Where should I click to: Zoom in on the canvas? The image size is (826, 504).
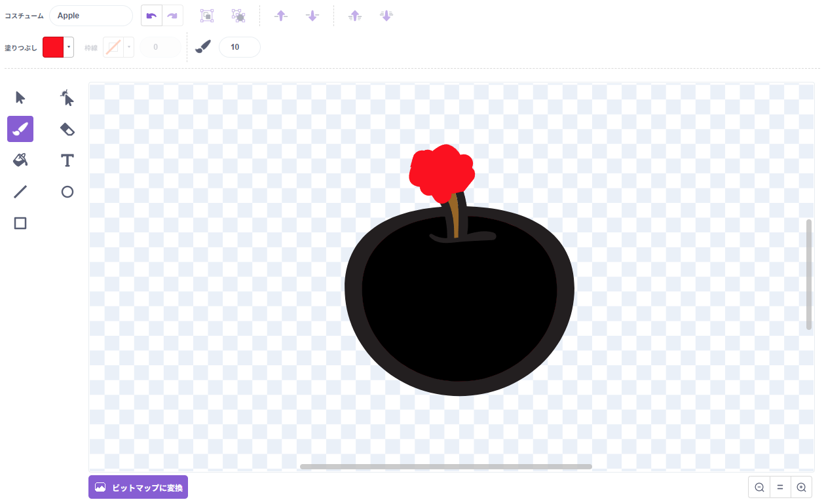click(x=801, y=487)
